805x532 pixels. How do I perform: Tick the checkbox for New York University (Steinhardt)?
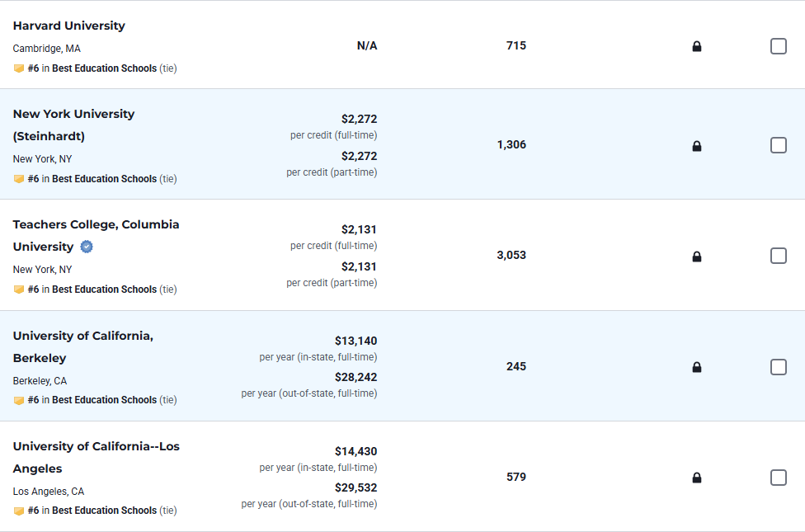coord(778,145)
